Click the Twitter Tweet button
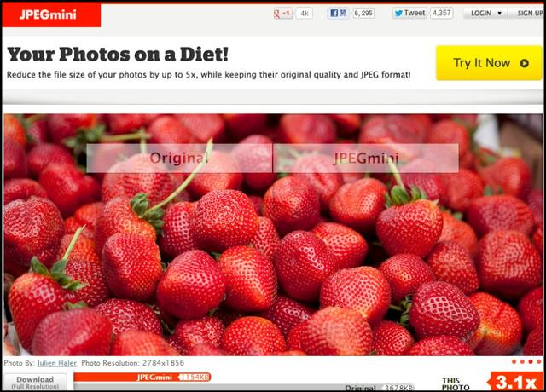 409,14
